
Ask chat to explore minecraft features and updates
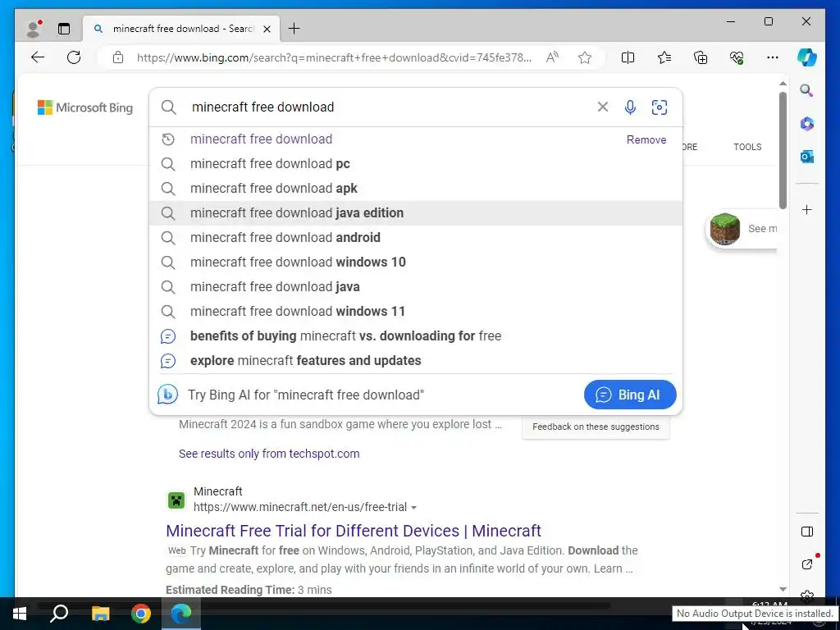(416, 361)
